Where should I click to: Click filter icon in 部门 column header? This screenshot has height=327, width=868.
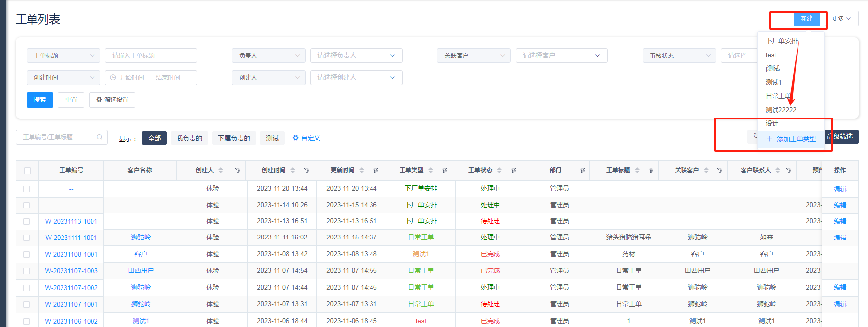582,170
